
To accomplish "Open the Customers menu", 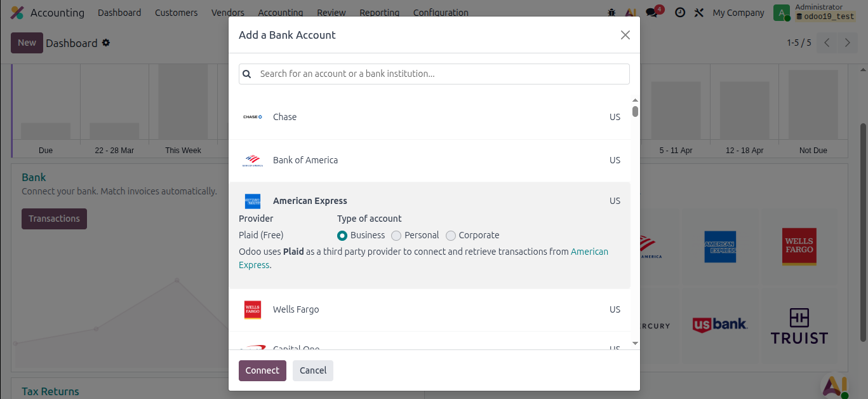I will click(x=176, y=13).
